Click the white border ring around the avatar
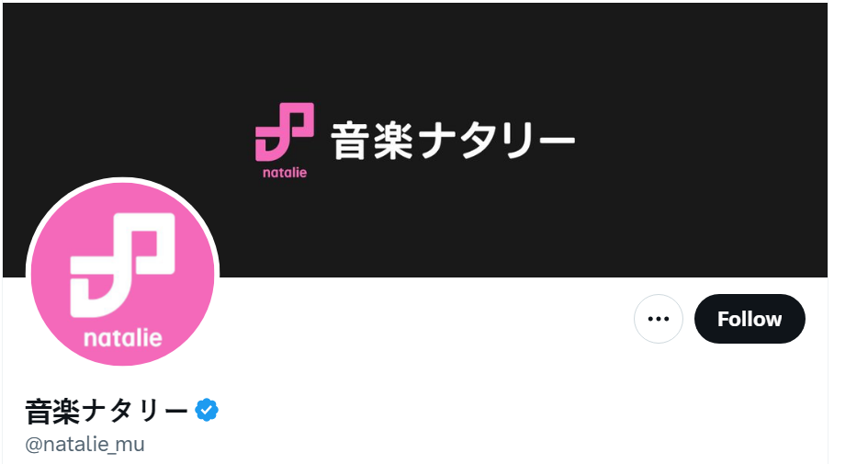 click(123, 180)
